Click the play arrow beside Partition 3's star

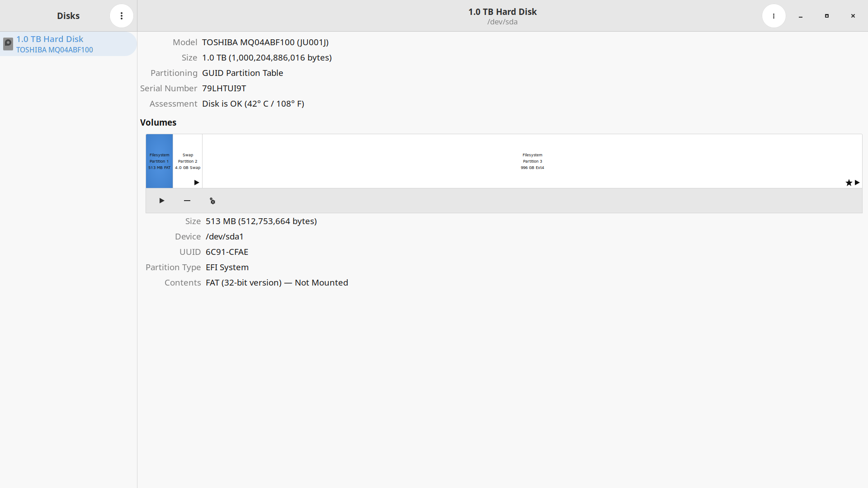pos(856,183)
